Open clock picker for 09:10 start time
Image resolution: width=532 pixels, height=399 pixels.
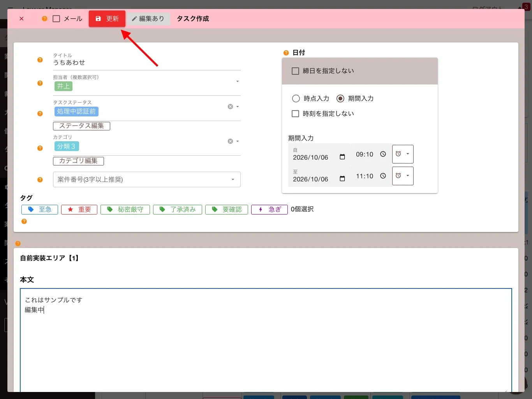click(383, 154)
